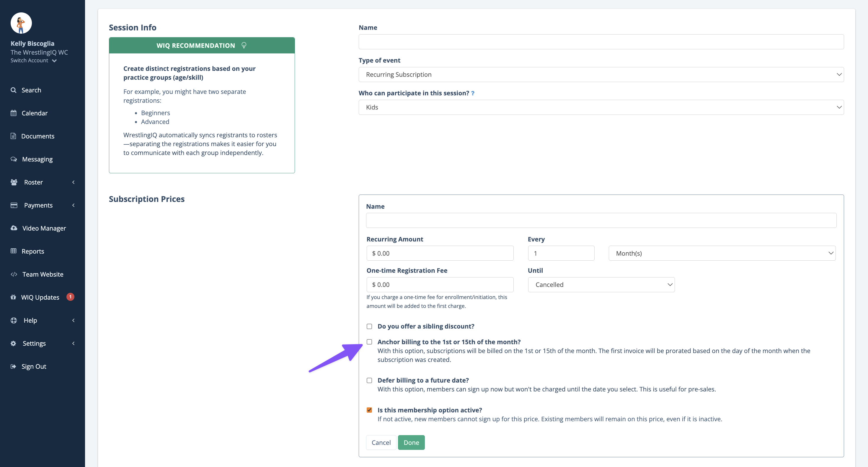Enable the sibling discount checkbox
Viewport: 868px width, 467px height.
(369, 326)
